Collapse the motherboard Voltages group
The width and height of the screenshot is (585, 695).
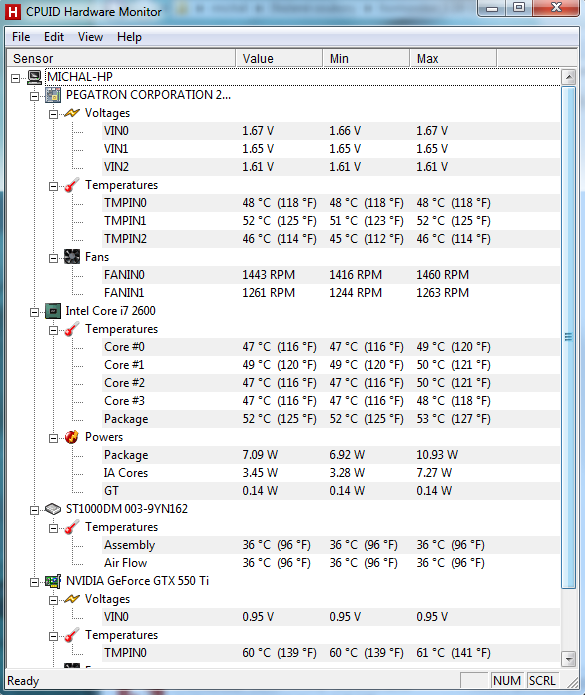tap(53, 114)
